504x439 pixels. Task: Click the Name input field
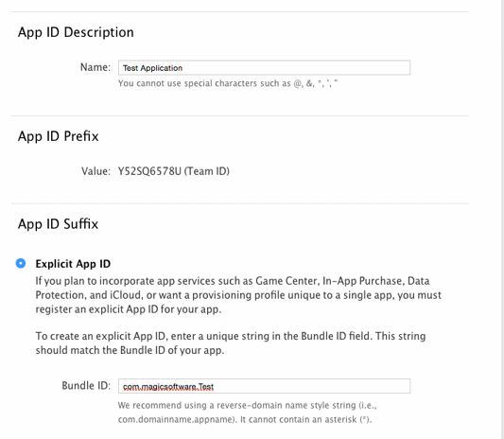pos(264,68)
